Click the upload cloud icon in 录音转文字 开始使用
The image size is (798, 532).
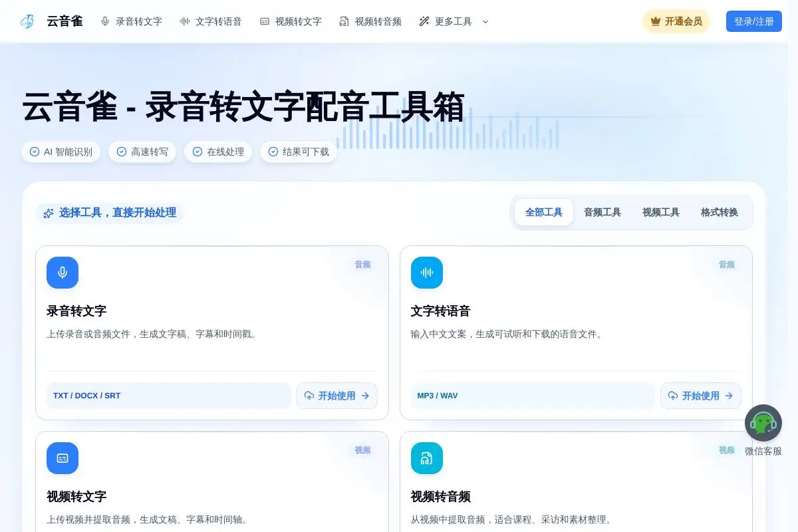(x=309, y=396)
